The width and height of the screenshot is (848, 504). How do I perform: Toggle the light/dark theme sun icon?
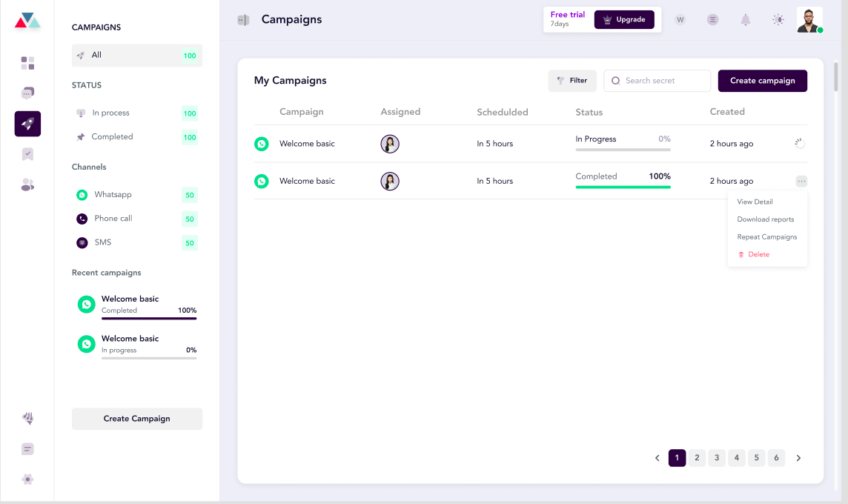(778, 20)
